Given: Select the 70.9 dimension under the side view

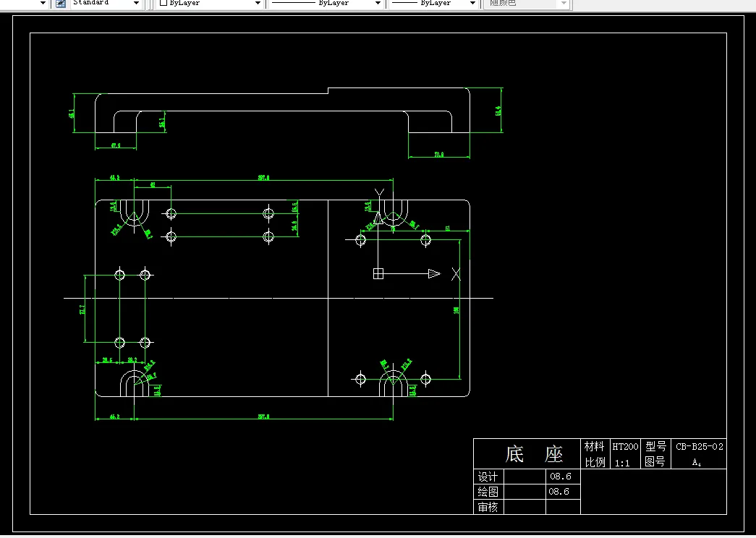Looking at the screenshot, I should [438, 155].
